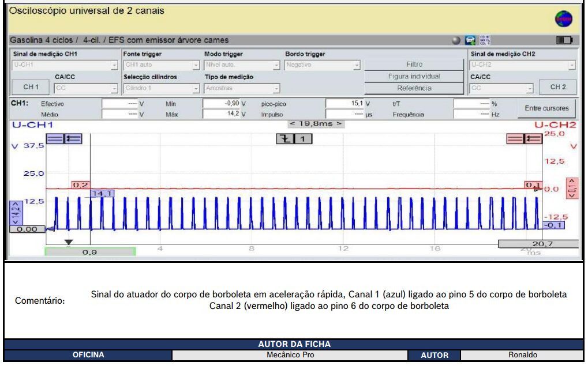Screen dimensions: 588x366
Task: Click the red CH2 cursor lines icon
Action: click(x=515, y=138)
